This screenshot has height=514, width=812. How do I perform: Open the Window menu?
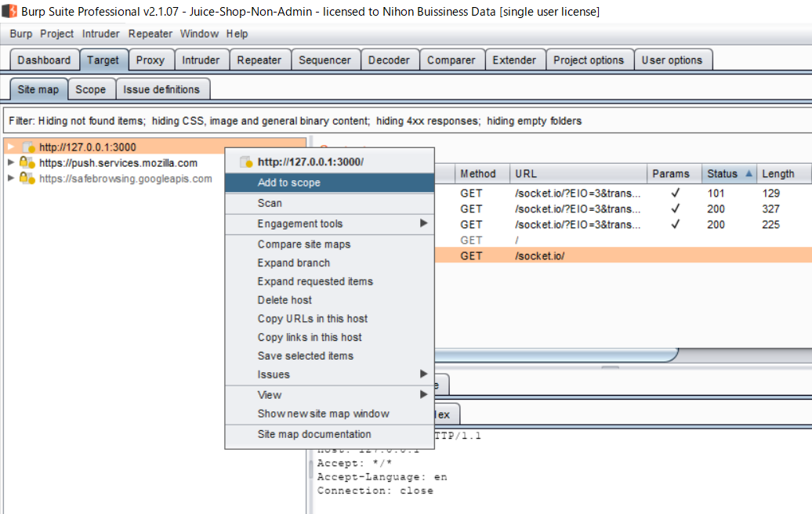click(199, 34)
